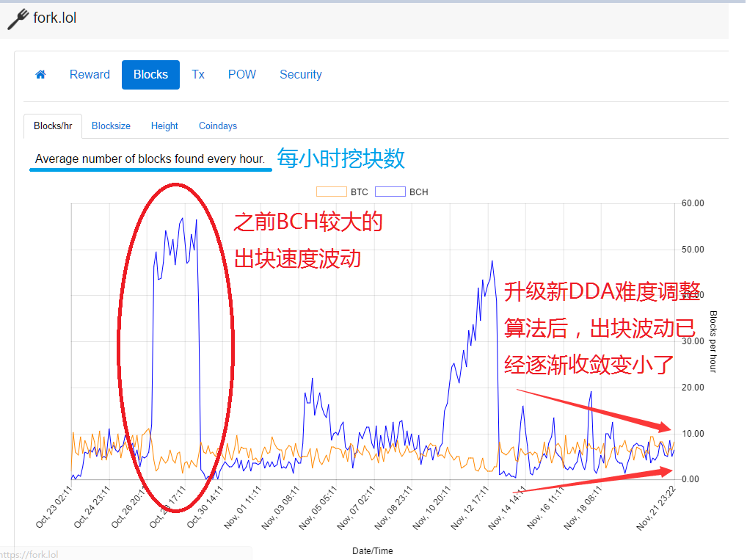Image resolution: width=747 pixels, height=560 pixels.
Task: Click the 'Nov, 07 02:11' date label
Action: (356, 508)
